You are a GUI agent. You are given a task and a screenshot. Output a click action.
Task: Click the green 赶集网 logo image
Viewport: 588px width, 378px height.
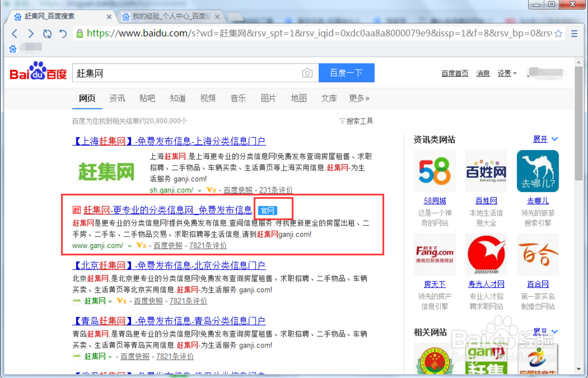[106, 172]
